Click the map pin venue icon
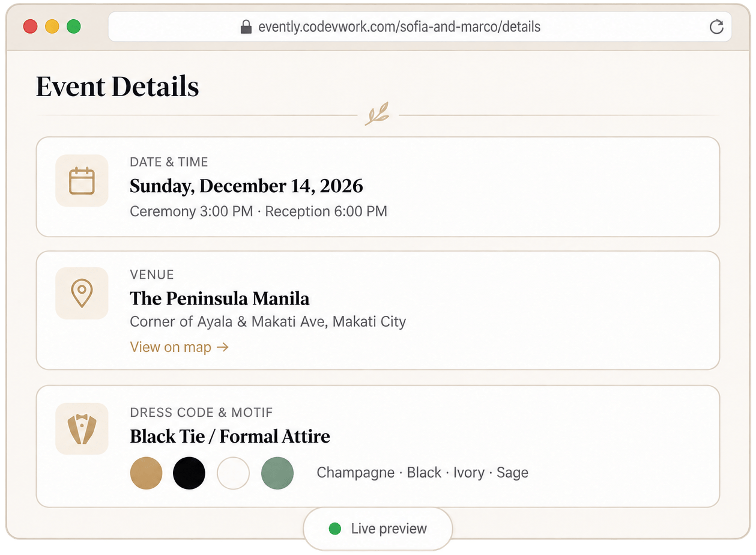Image resolution: width=756 pixels, height=555 pixels. click(x=82, y=293)
